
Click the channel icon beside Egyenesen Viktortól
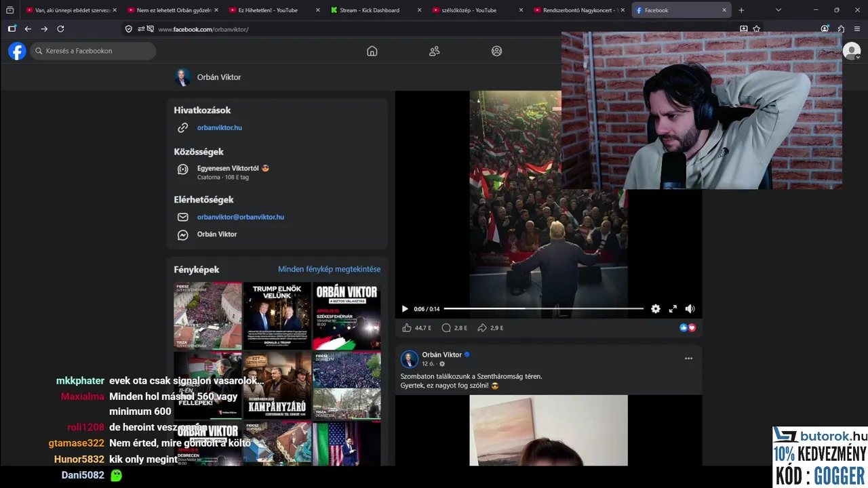point(182,169)
